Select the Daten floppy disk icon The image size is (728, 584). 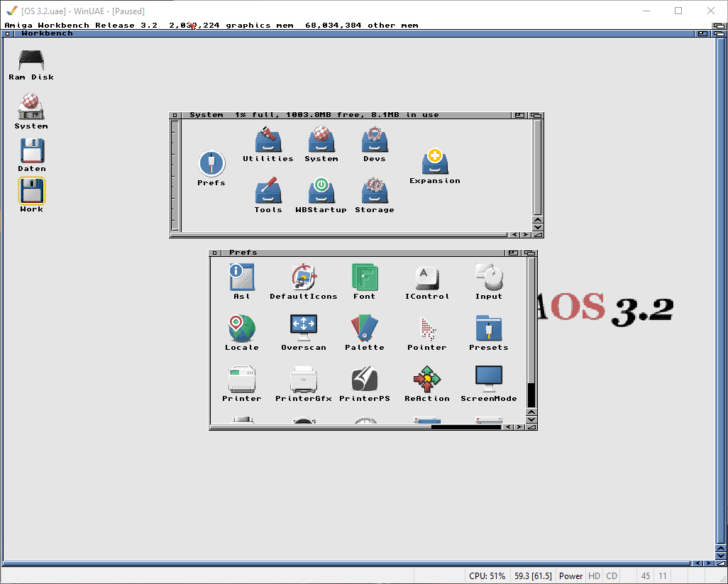coord(32,151)
